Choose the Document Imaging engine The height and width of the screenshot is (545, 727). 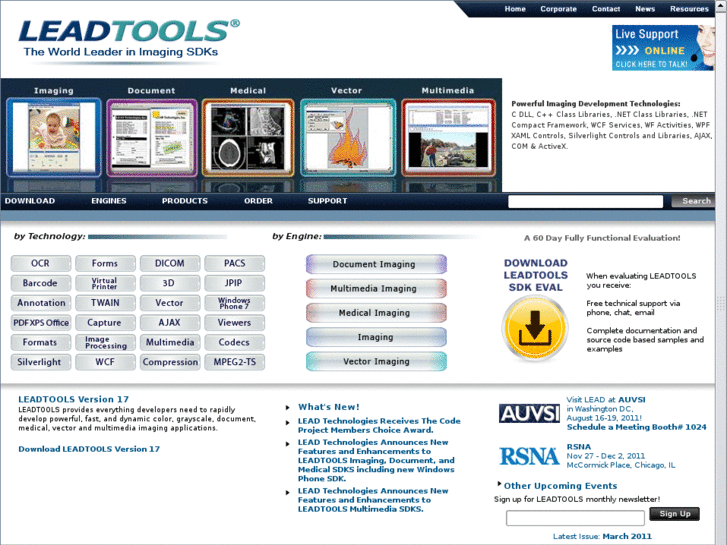point(376,264)
